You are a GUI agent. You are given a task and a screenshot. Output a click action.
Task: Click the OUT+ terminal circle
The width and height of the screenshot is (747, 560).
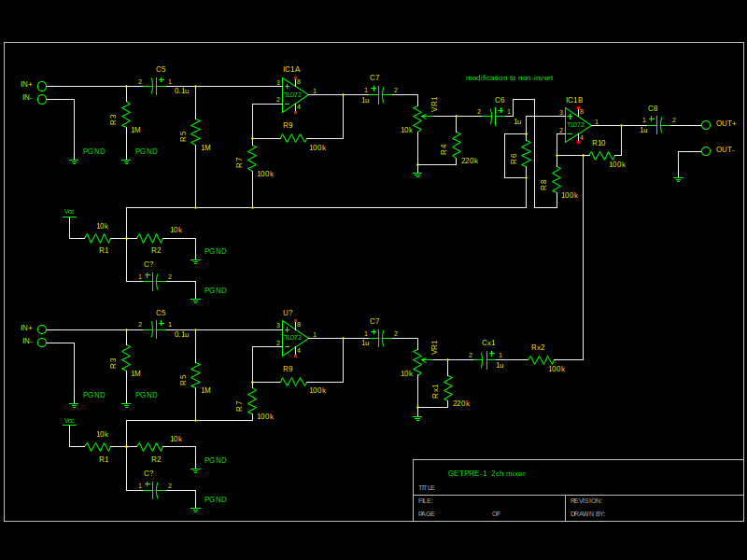706,125
